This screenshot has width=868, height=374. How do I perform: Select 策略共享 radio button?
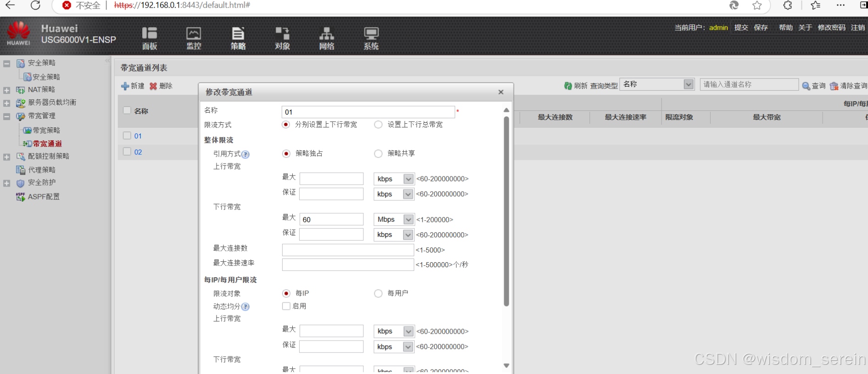[x=378, y=154]
